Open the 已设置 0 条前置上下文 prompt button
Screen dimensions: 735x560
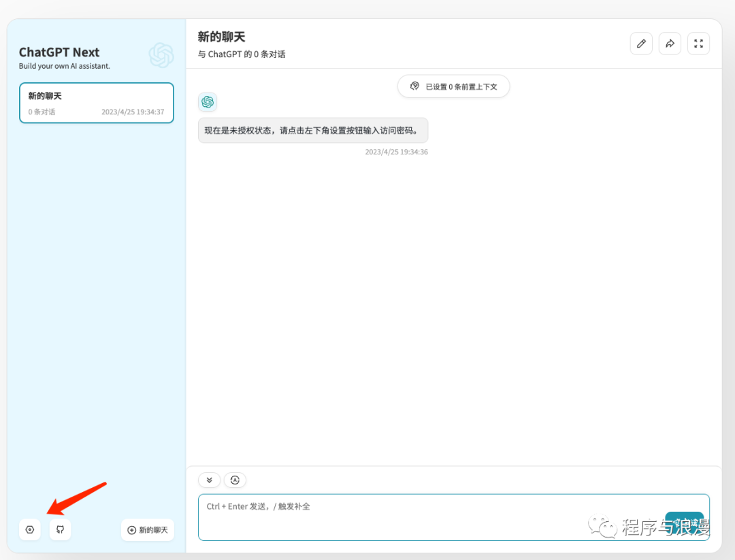[454, 86]
